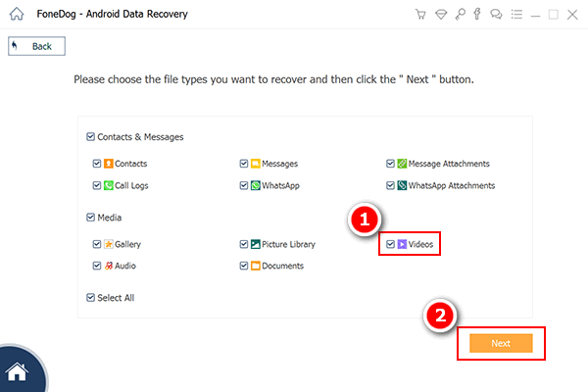Uncheck the Contacts checkbox
The height and width of the screenshot is (392, 588).
(97, 164)
